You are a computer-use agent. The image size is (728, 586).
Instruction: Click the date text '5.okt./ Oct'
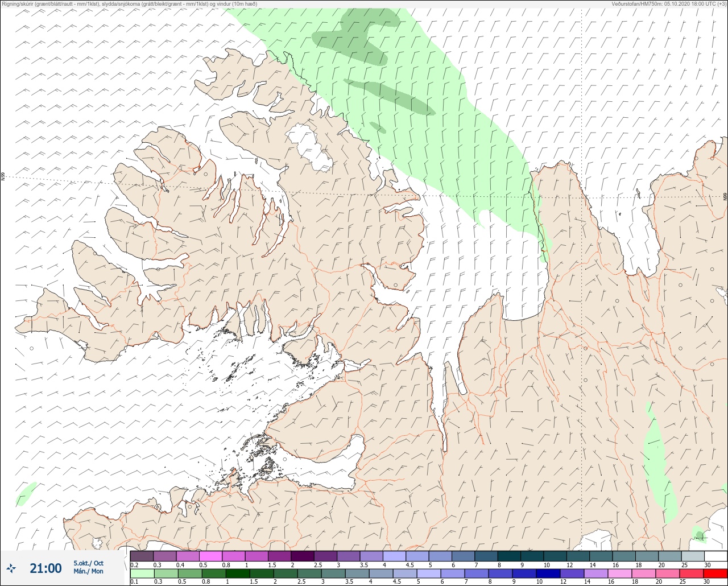pyautogui.click(x=88, y=563)
